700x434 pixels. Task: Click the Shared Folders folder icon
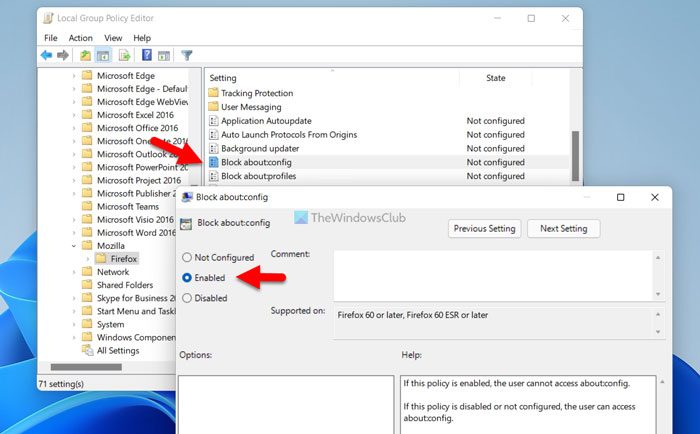coord(87,285)
